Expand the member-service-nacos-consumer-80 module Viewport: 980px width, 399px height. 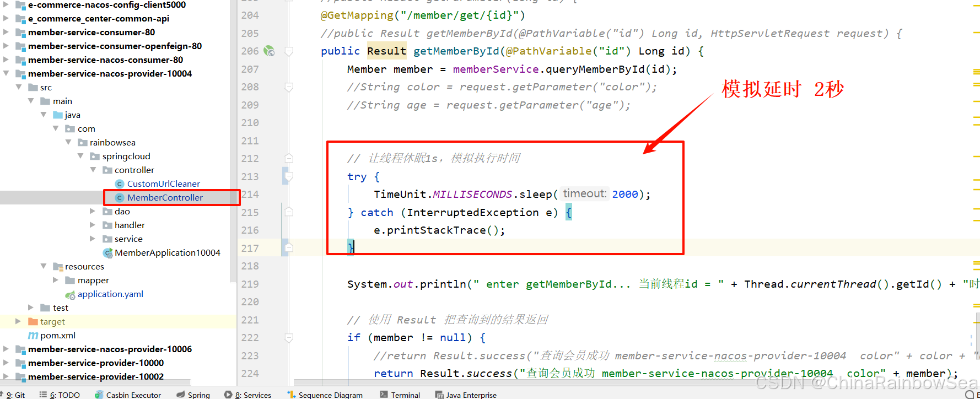point(6,60)
